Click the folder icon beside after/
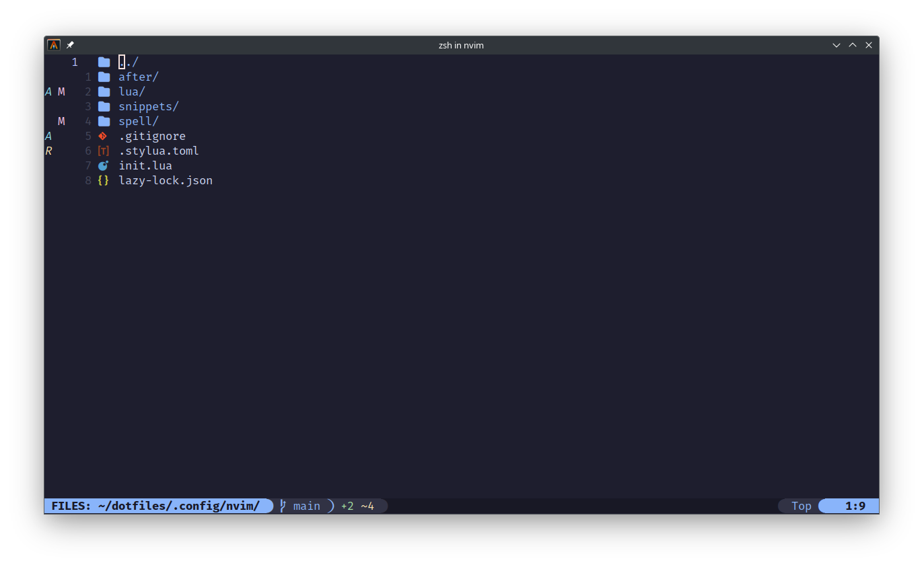The width and height of the screenshot is (924, 567). [x=104, y=77]
